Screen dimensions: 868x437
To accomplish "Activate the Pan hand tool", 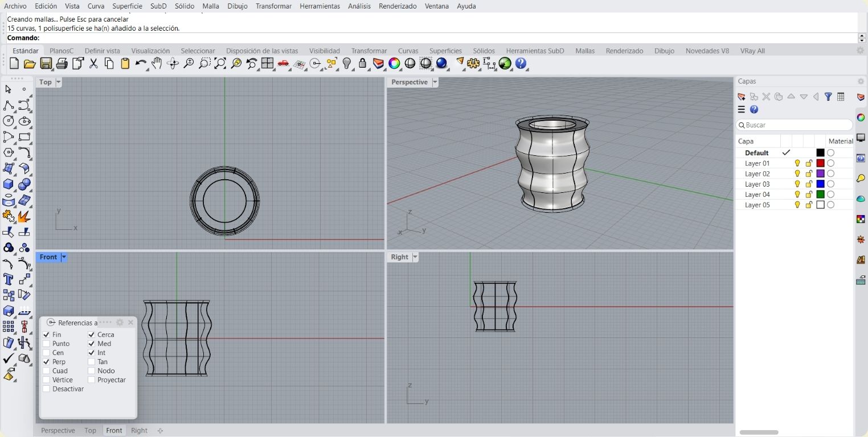I will 157,64.
